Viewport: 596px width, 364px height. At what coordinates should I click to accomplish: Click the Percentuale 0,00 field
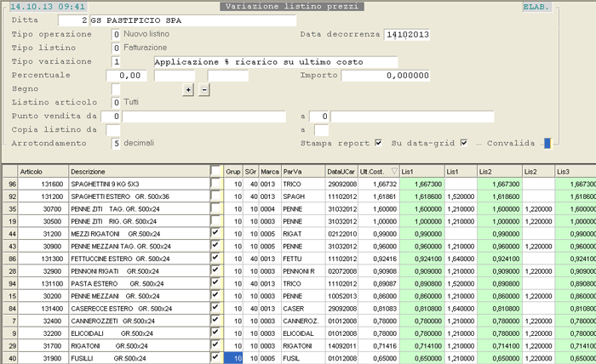point(126,75)
